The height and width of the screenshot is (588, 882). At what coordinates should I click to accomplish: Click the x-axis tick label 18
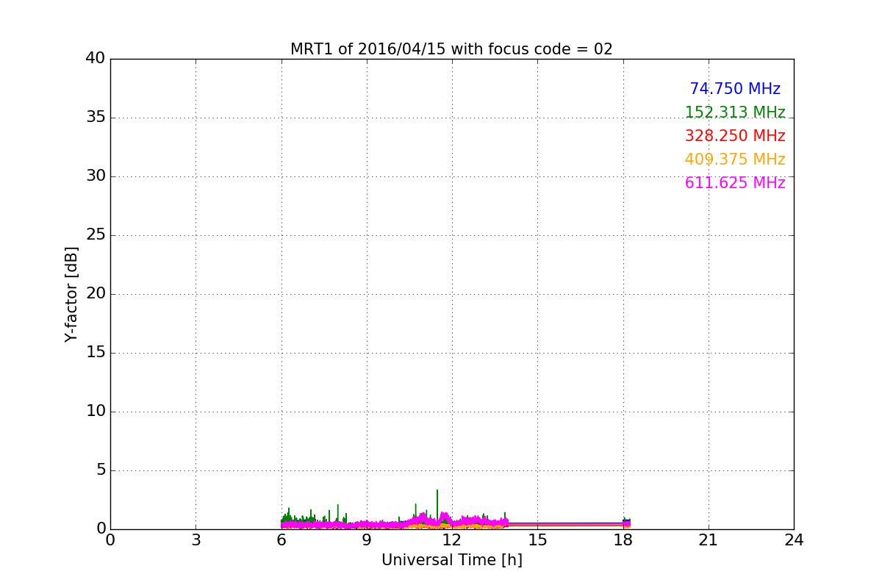(x=623, y=540)
